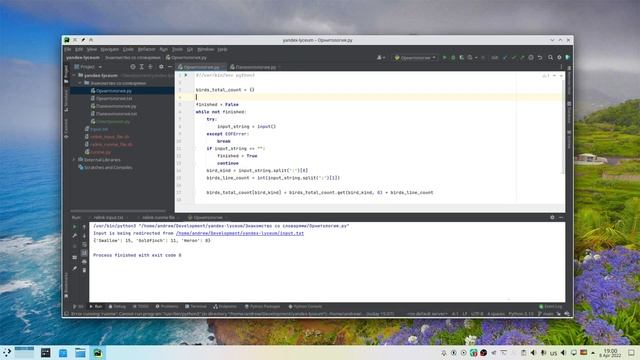This screenshot has height=360, width=640.
Task: Open the file manager from taskbar
Action: pyautogui.click(x=80, y=353)
